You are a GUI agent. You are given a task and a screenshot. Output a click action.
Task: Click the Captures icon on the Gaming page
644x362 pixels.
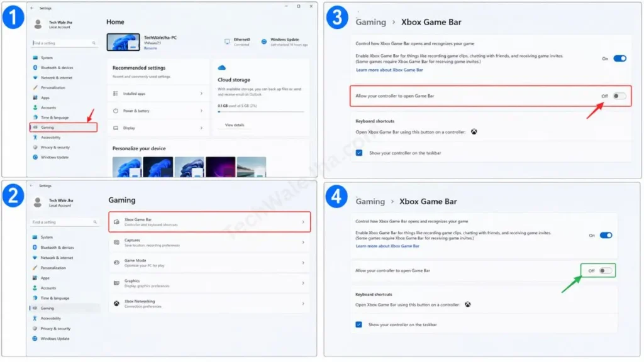(116, 243)
